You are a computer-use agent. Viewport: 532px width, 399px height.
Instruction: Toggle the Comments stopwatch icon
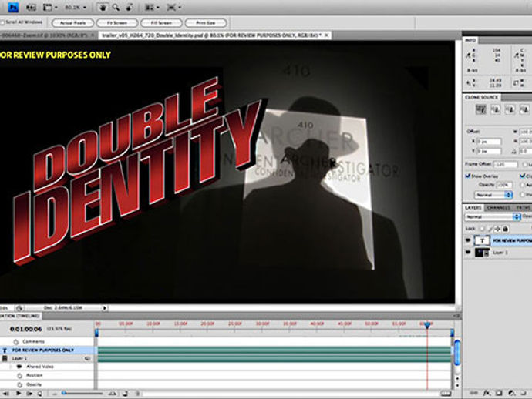point(15,341)
